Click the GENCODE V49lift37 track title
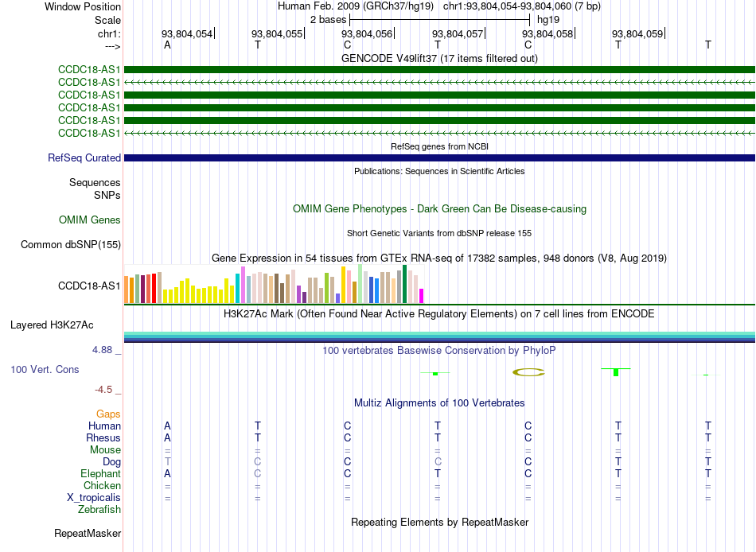756x552 pixels. [x=439, y=58]
